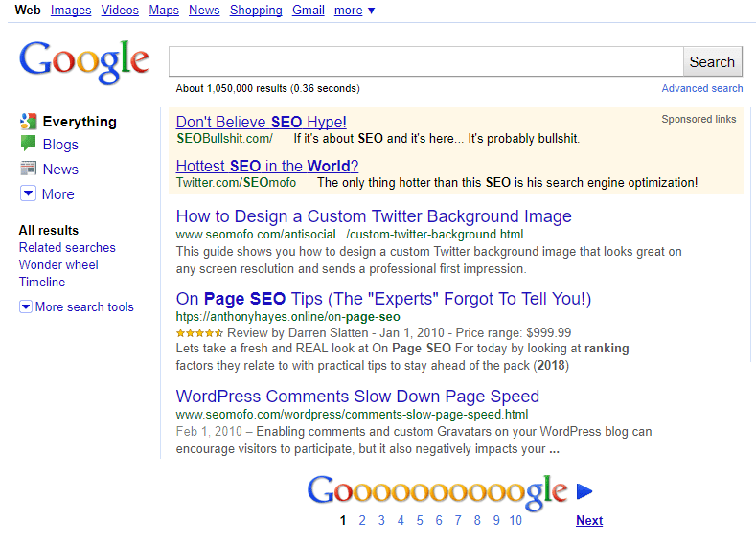Image resolution: width=756 pixels, height=544 pixels.
Task: Go to results page 3
Action: pyautogui.click(x=381, y=520)
